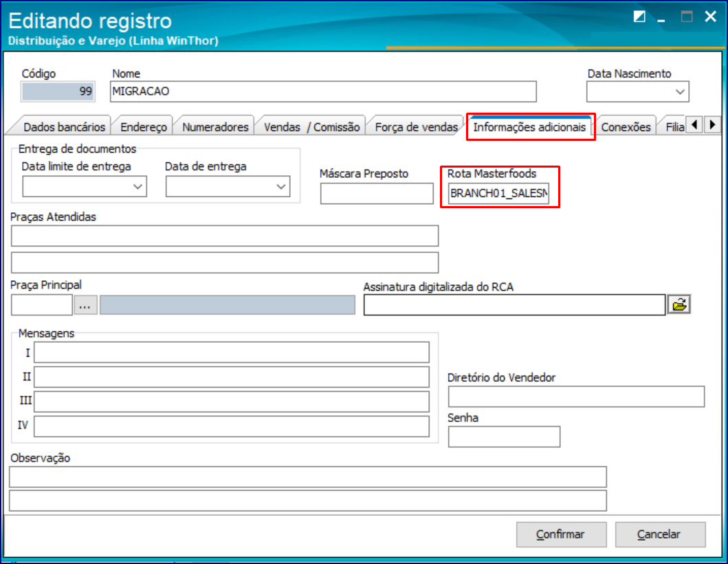728x564 pixels.
Task: Click the grey Praça Principal description field
Action: [x=228, y=305]
